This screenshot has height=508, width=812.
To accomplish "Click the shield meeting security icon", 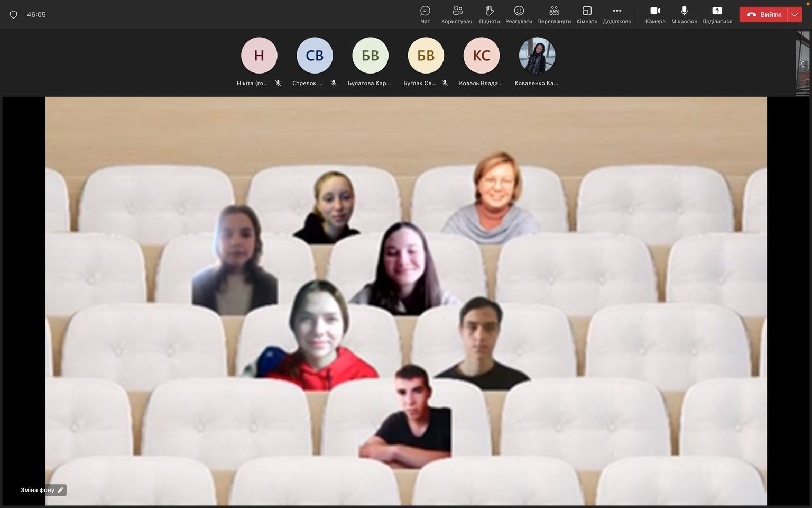I will coord(14,15).
